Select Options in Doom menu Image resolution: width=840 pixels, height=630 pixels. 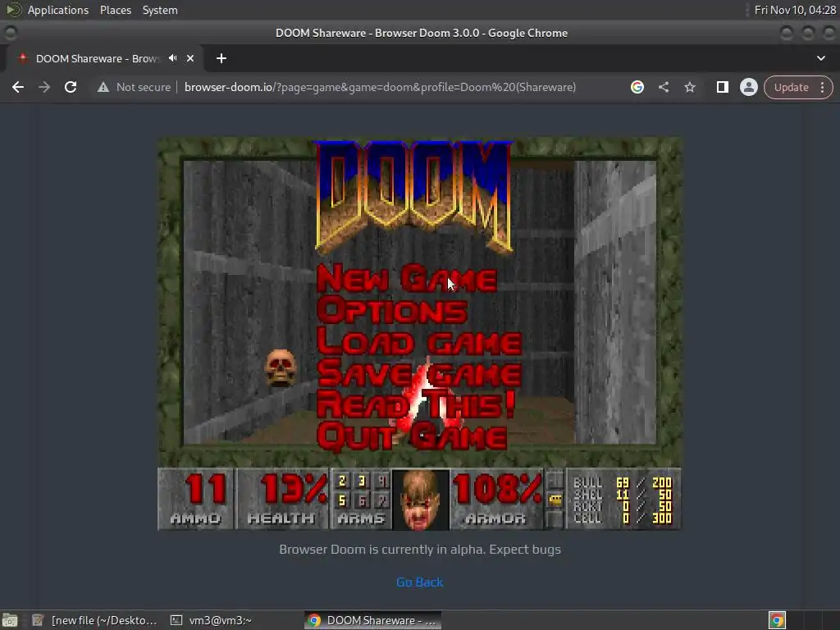point(392,310)
